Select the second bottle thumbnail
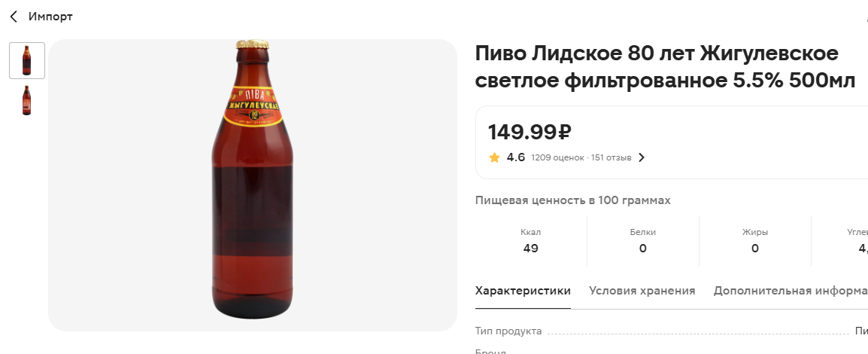The width and height of the screenshot is (868, 354). [27, 100]
